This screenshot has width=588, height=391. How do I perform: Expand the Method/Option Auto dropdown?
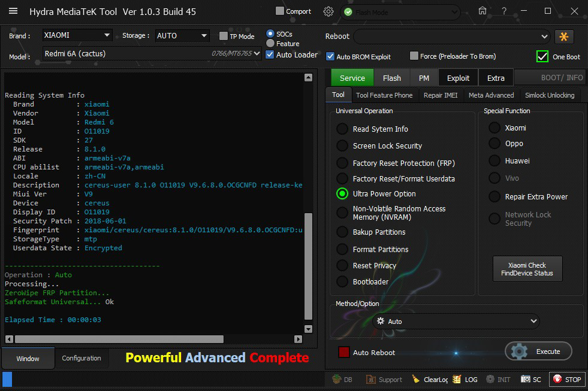click(456, 322)
